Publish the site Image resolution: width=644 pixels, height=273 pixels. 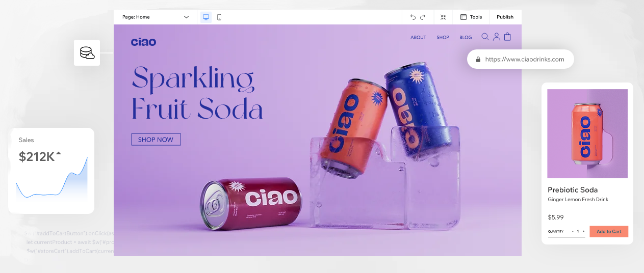tap(505, 17)
